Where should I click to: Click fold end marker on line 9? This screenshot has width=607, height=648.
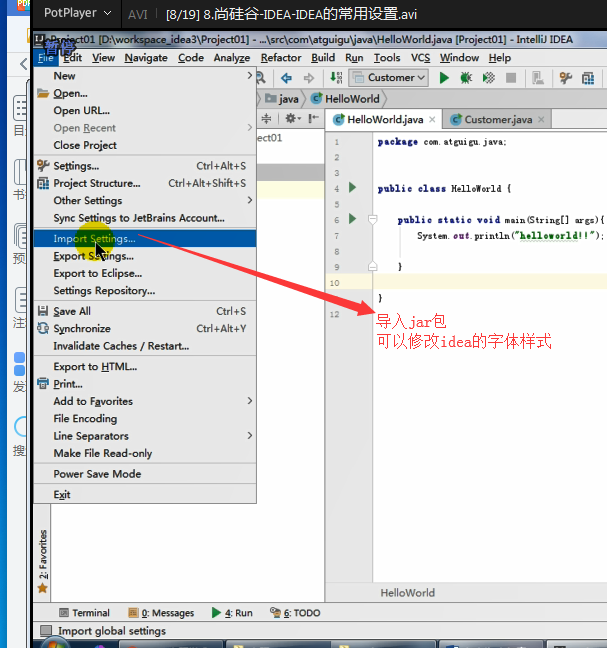372,266
